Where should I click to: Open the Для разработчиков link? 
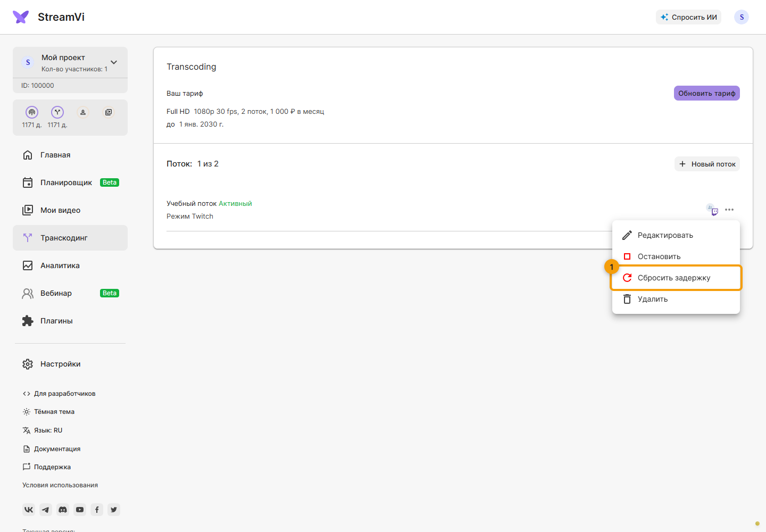click(x=59, y=394)
